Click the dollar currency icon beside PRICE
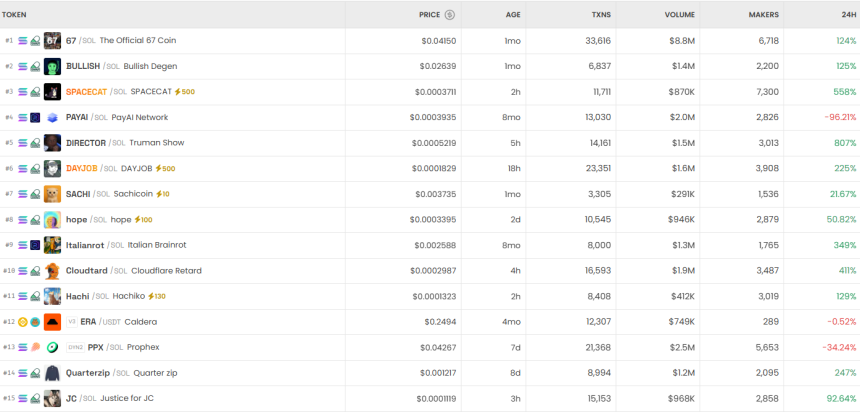 tap(449, 15)
